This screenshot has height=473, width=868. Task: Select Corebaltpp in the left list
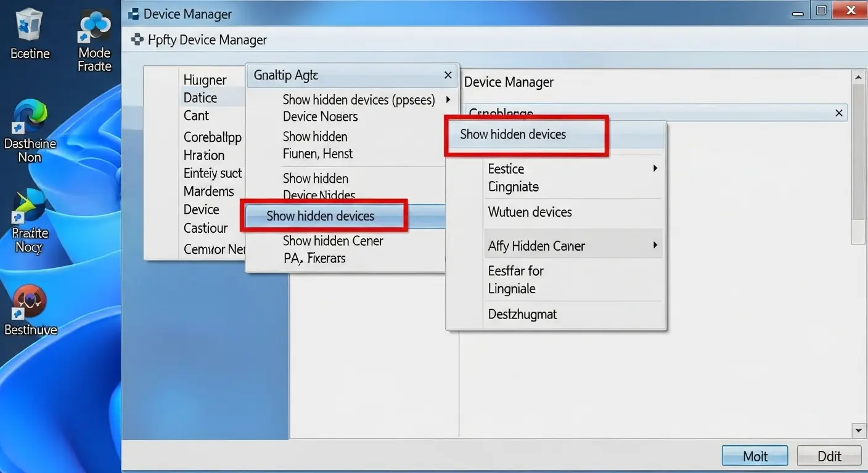(x=213, y=137)
